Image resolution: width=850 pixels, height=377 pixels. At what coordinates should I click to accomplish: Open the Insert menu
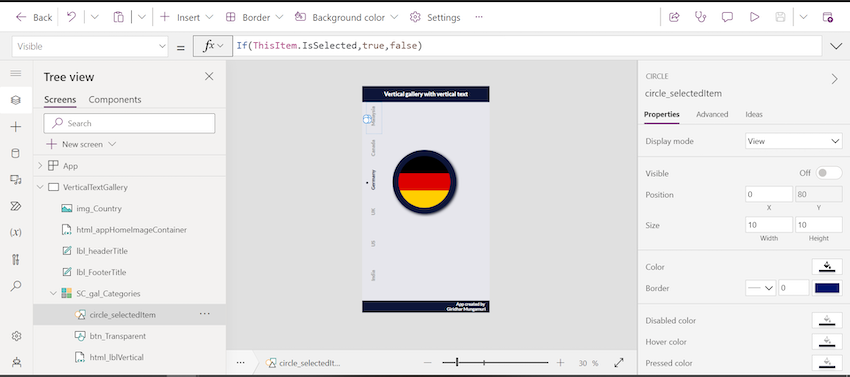(x=186, y=17)
